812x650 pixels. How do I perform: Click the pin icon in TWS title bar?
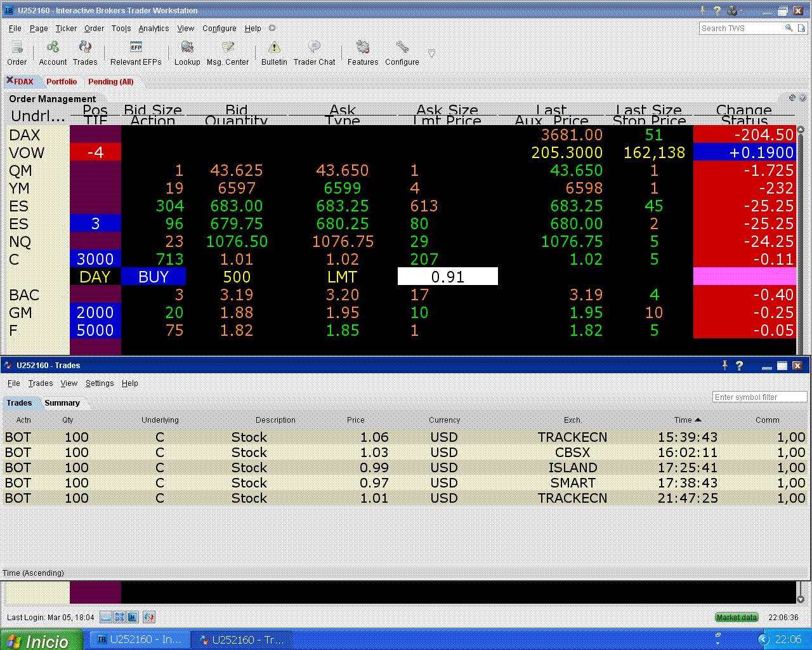[x=702, y=10]
